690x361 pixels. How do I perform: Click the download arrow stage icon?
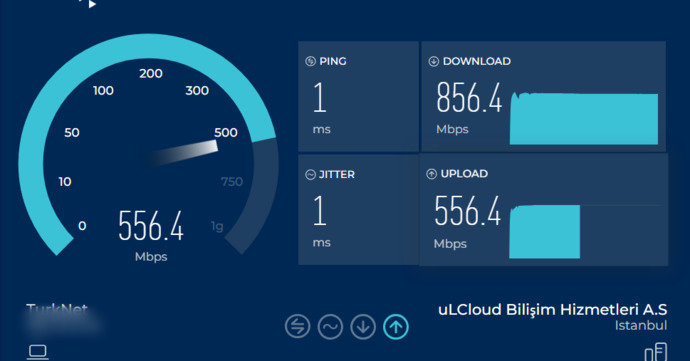363,327
